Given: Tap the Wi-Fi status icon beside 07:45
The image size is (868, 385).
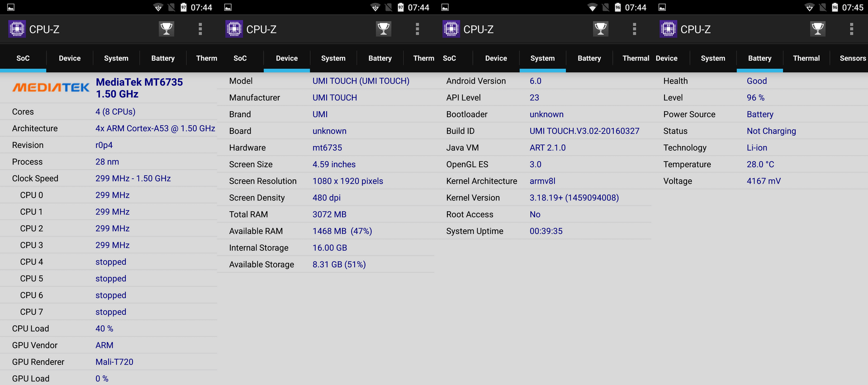Looking at the screenshot, I should click(x=809, y=7).
